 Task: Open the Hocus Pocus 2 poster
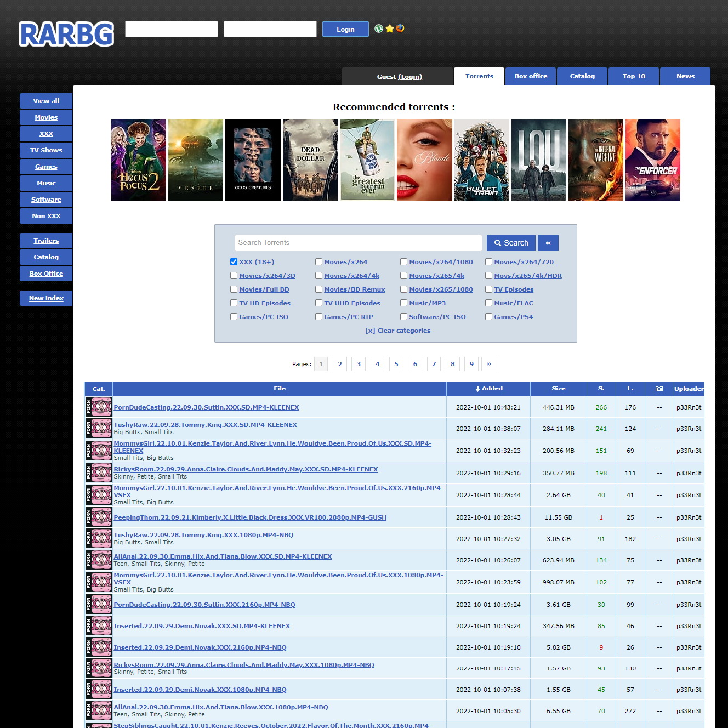tap(139, 160)
